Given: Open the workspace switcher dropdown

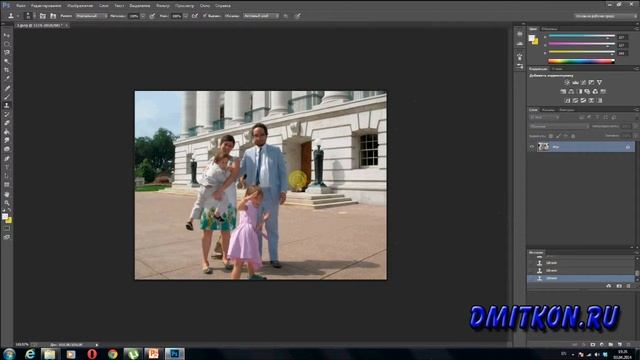Looking at the screenshot, I should [605, 16].
